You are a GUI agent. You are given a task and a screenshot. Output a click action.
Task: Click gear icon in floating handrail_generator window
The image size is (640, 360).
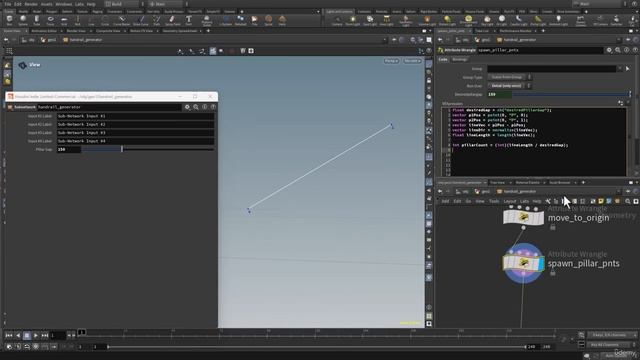point(187,107)
